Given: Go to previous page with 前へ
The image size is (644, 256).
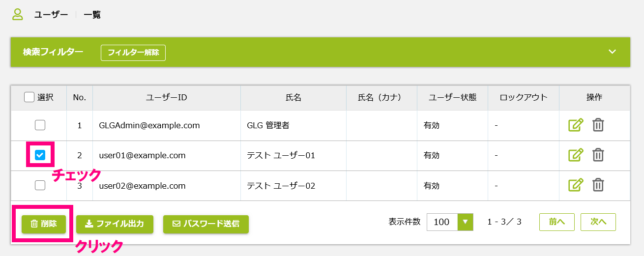Looking at the screenshot, I should (557, 222).
